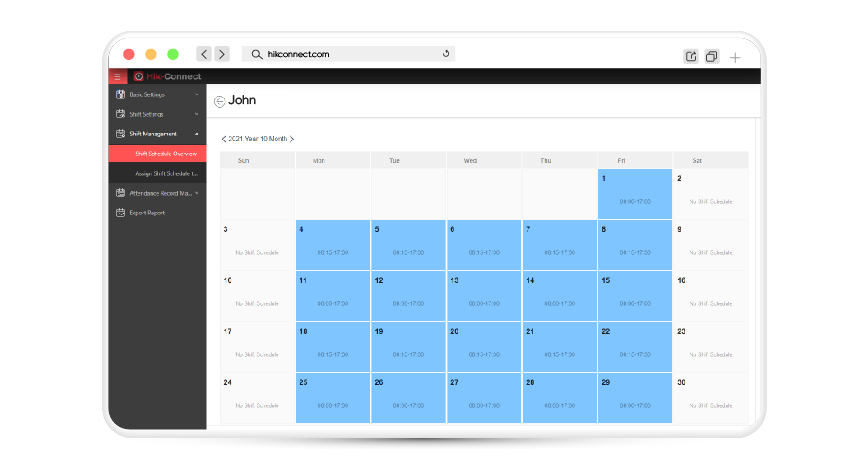Go to next month in calendar
Image resolution: width=857 pixels, height=460 pixels.
coord(292,139)
